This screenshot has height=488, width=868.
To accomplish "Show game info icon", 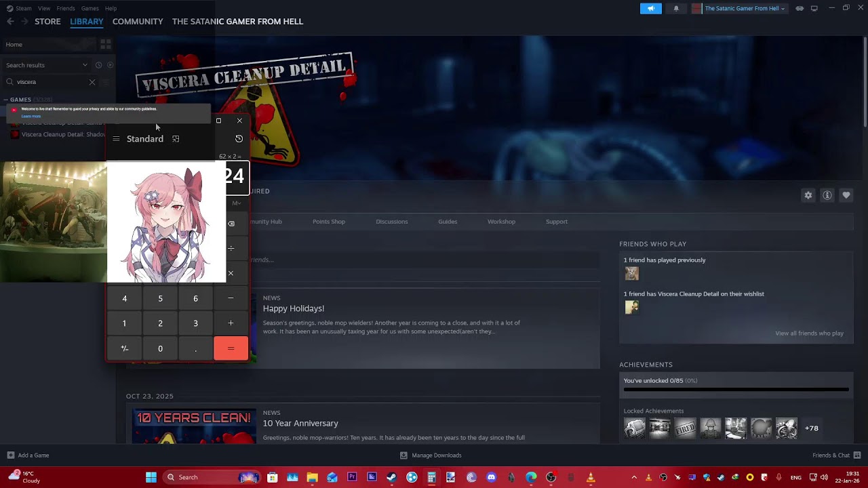I will tap(827, 195).
